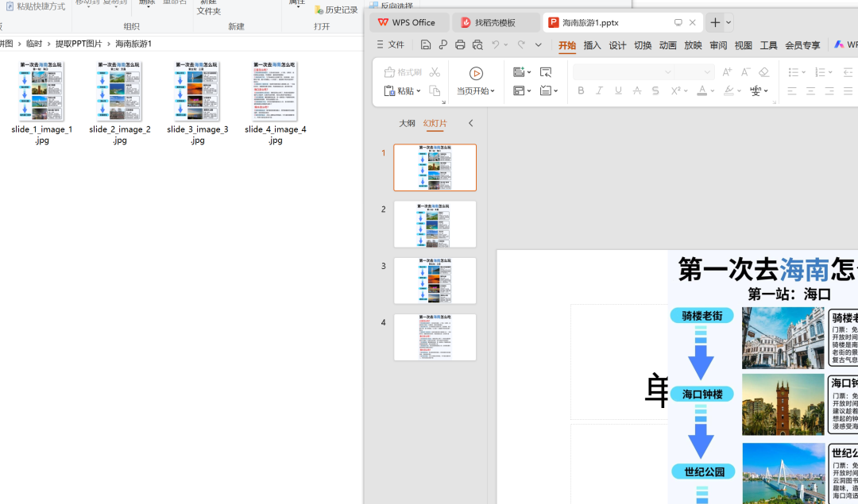
Task: Switch to the 审阅 ribbon tab
Action: 718,45
